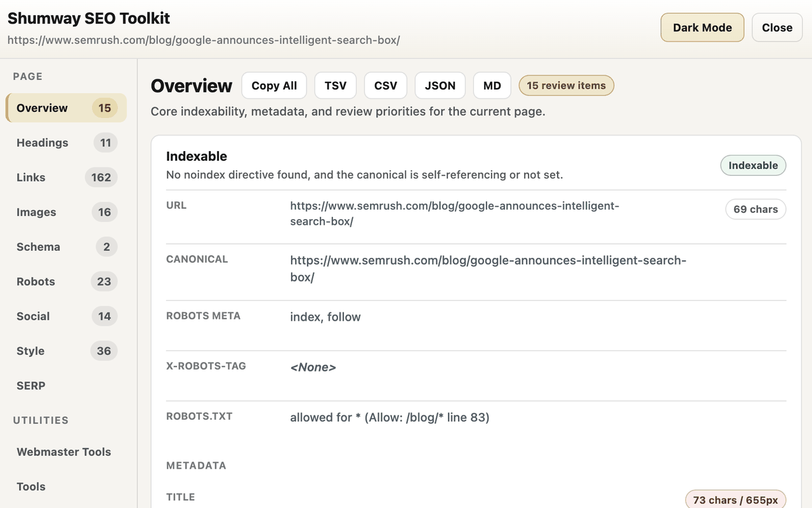Viewport: 812px width, 508px height.
Task: Click the Schema count badge 2
Action: 107,247
